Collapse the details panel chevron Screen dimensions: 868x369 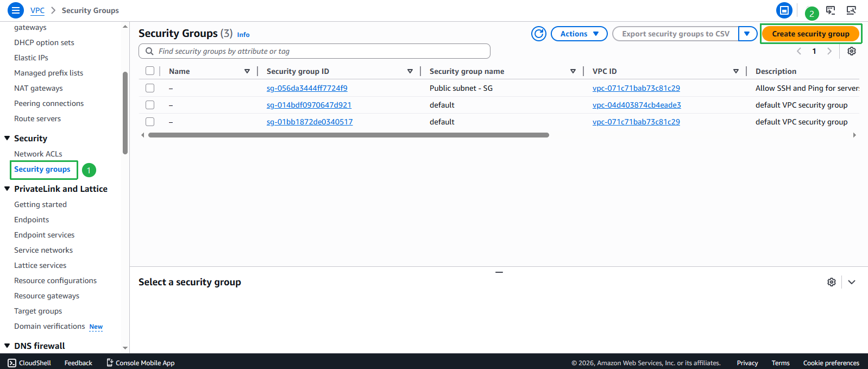[x=852, y=282]
